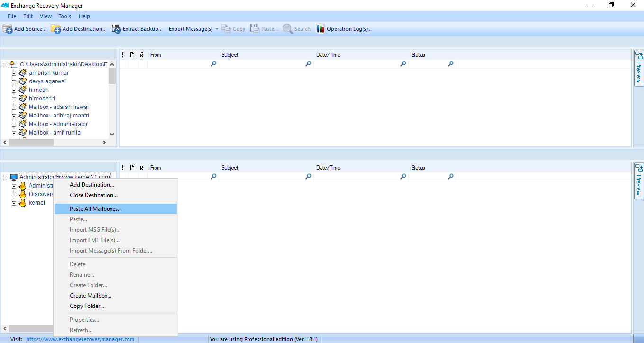This screenshot has height=343, width=644.
Task: Click the Subject filter search icon in top pane
Action: coord(308,64)
